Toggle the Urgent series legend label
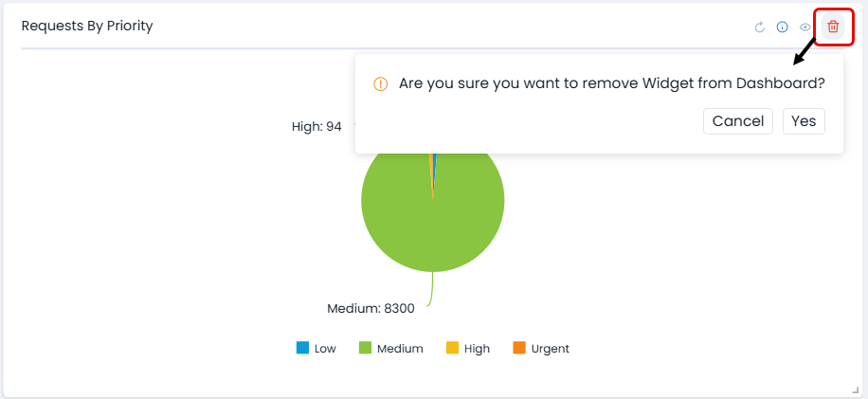The height and width of the screenshot is (399, 868). [551, 349]
